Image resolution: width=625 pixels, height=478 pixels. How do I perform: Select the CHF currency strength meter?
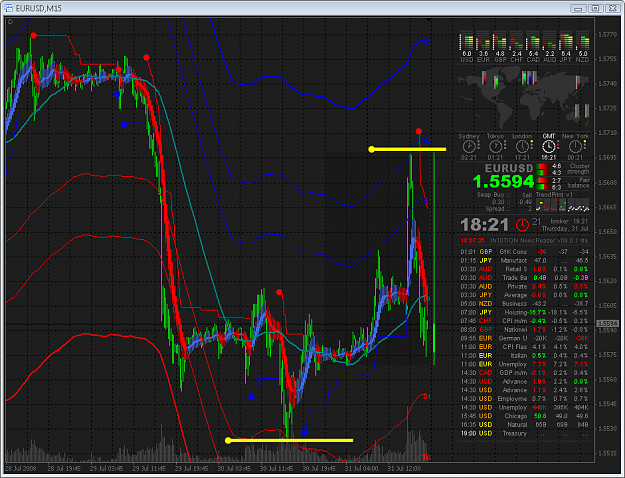(516, 47)
